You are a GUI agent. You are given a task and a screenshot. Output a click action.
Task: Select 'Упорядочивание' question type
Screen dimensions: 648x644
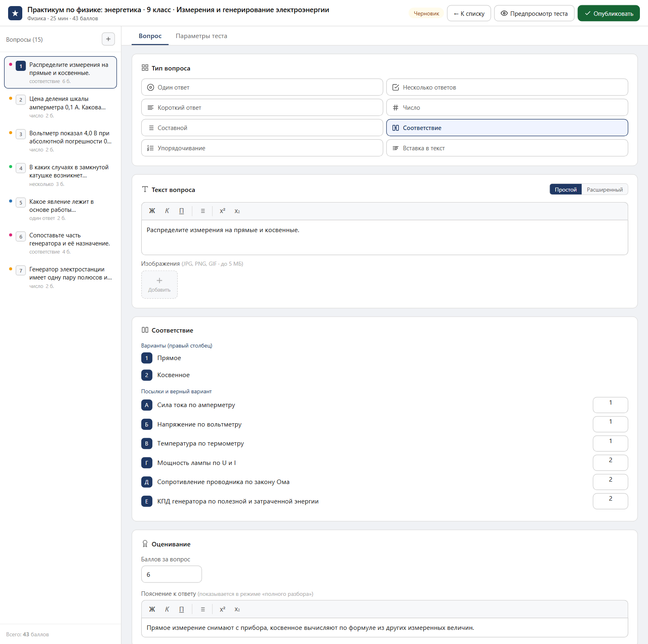(x=262, y=148)
